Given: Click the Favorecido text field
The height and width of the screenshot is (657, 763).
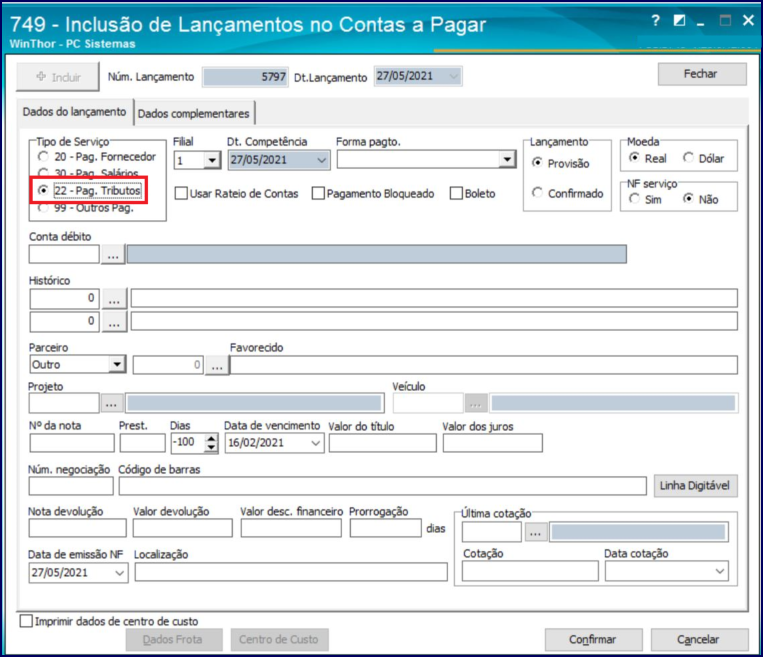Looking at the screenshot, I should coord(484,365).
